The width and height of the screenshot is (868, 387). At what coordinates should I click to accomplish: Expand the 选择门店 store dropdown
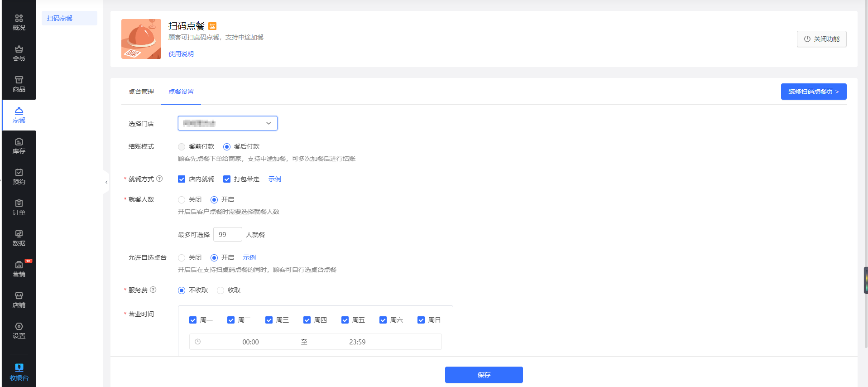[227, 123]
